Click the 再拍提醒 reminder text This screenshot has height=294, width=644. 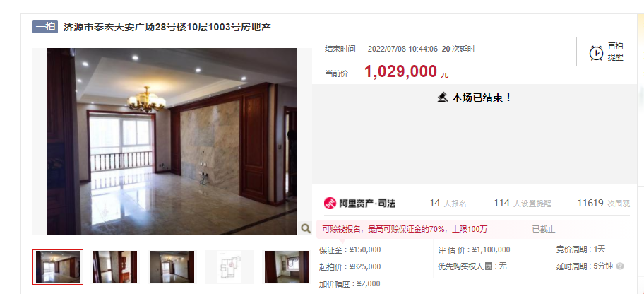coord(616,52)
